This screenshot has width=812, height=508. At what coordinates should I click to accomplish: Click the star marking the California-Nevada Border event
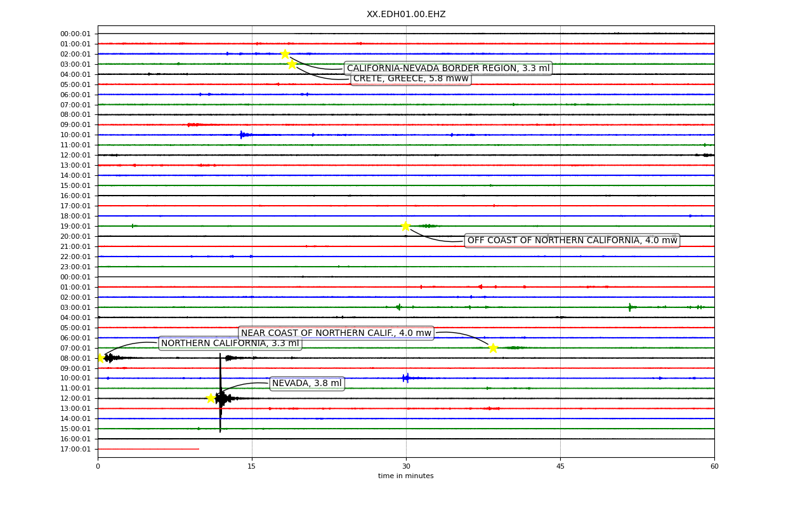point(285,53)
